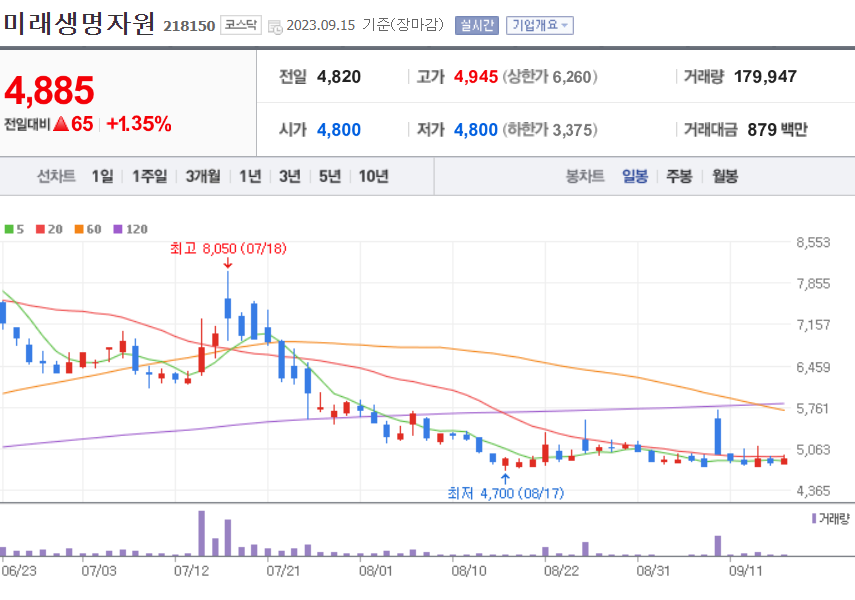Image resolution: width=855 pixels, height=600 pixels.
Task: Click the 최저 4,700 (08/17) low marker
Action: 505,493
